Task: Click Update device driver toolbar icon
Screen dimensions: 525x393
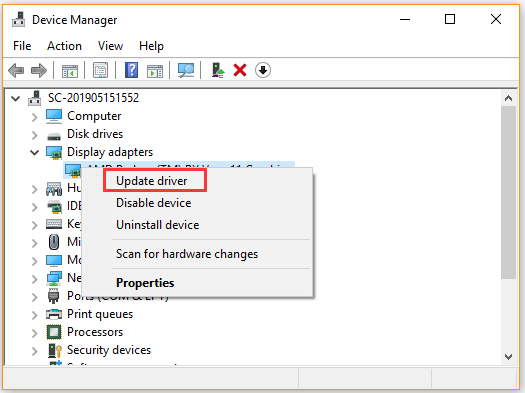Action: pos(218,70)
